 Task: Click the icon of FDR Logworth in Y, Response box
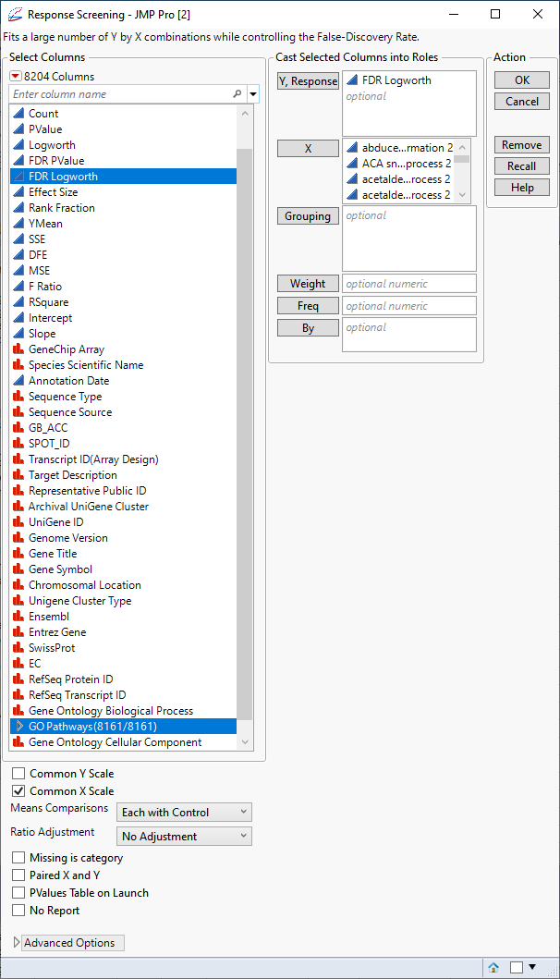[352, 80]
